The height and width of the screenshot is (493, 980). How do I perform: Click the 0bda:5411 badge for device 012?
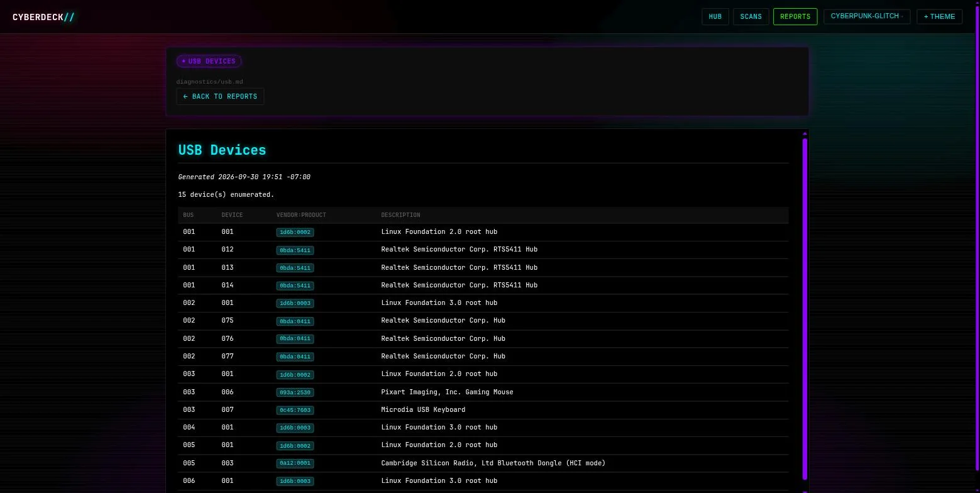[x=295, y=250]
